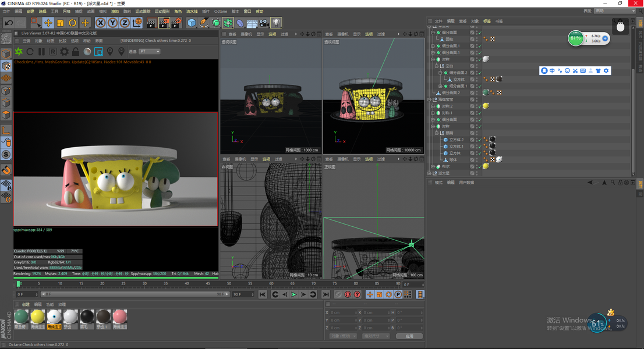Jump to the animation end

325,294
